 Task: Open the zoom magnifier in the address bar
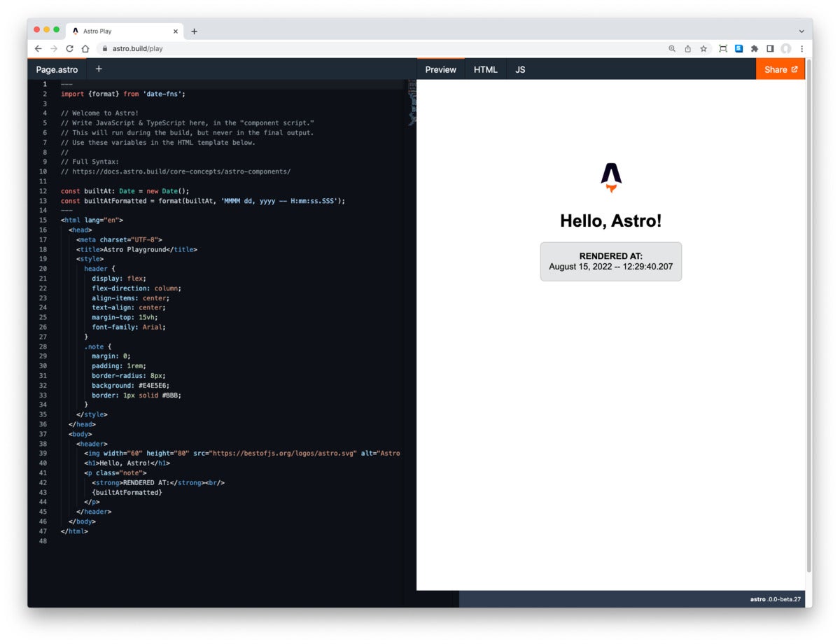click(x=672, y=49)
